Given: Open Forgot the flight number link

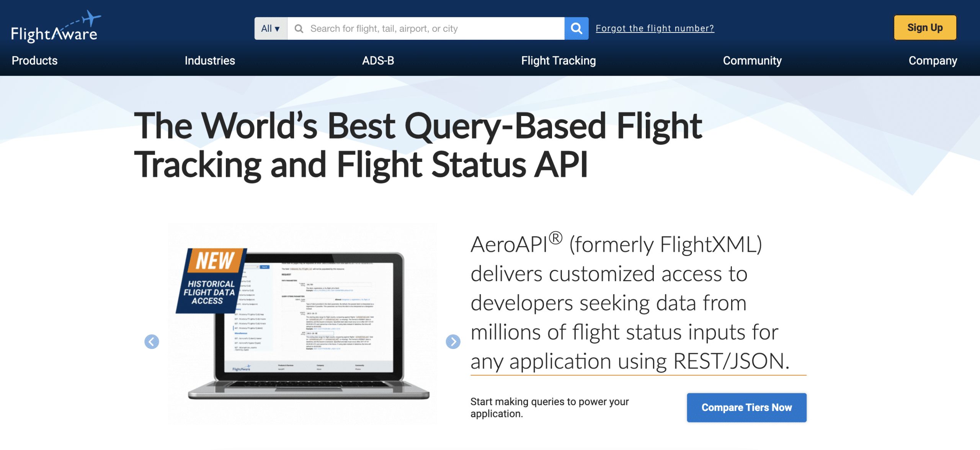Looking at the screenshot, I should click(x=655, y=28).
